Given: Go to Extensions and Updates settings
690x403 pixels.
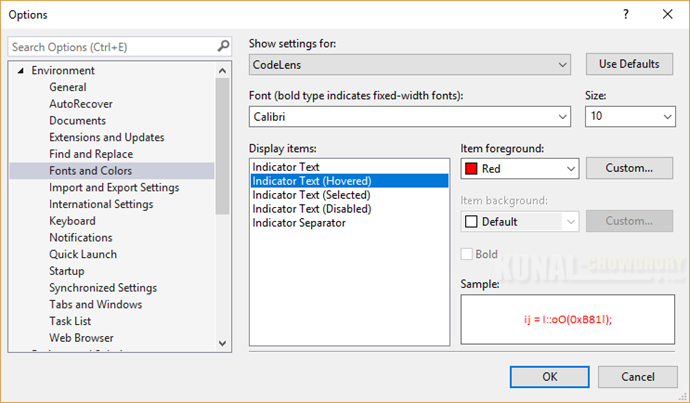Looking at the screenshot, I should click(x=106, y=137).
